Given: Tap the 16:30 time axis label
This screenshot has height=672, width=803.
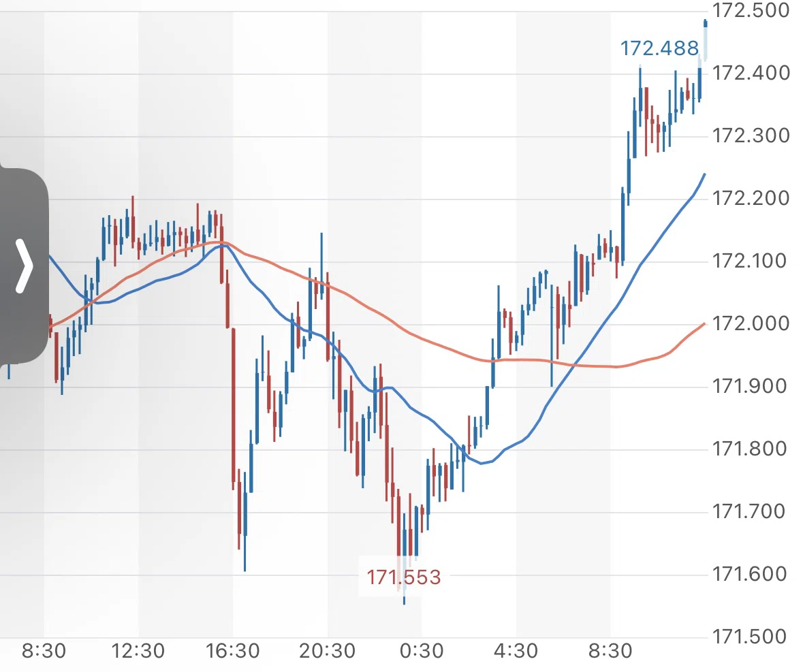Looking at the screenshot, I should pos(232,651).
